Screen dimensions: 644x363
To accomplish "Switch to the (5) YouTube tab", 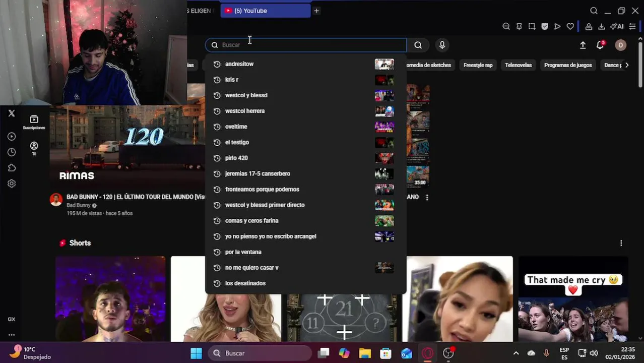I will click(266, 11).
